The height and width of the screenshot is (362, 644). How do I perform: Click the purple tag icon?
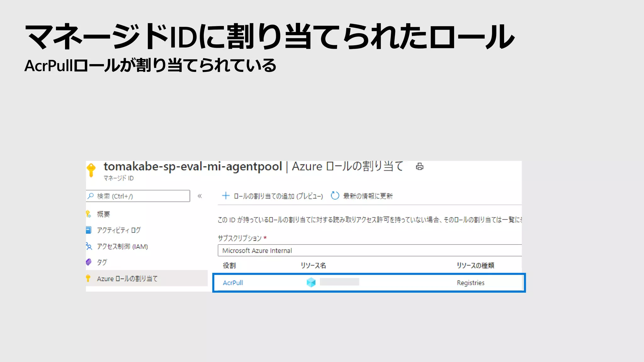click(x=89, y=262)
